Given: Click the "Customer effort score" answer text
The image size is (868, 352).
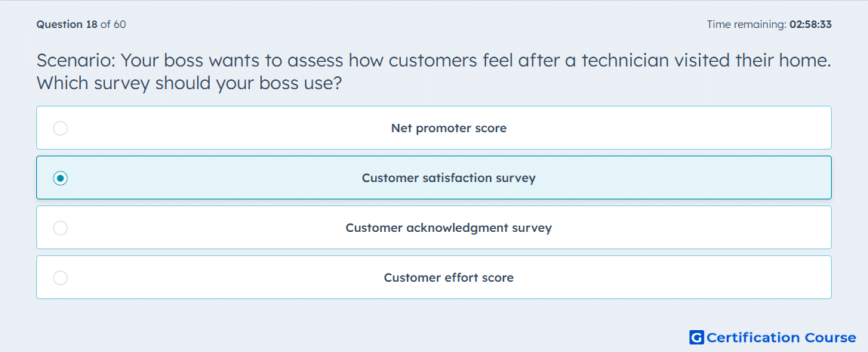Looking at the screenshot, I should [449, 278].
